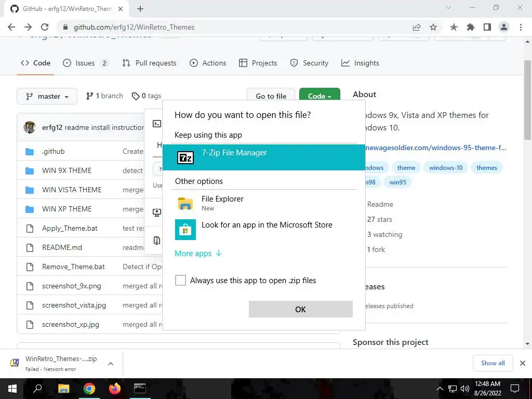
Task: Close the GitHub browser tab
Action: coord(121,9)
